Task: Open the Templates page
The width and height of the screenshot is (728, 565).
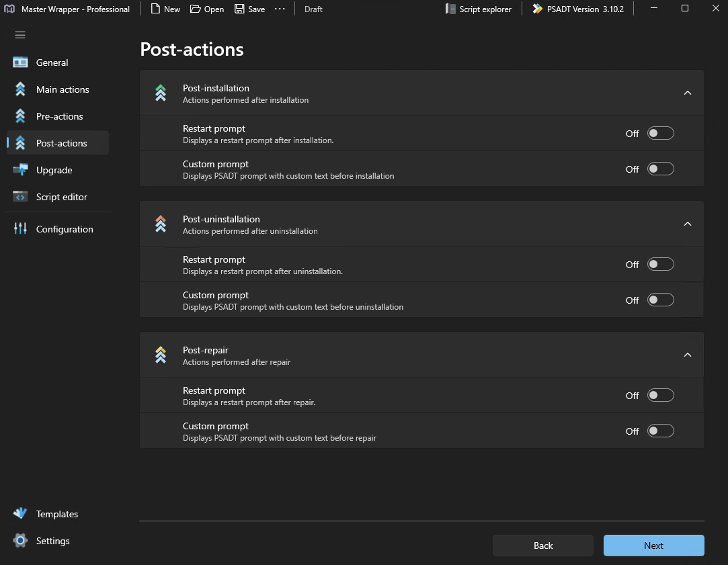Action: click(58, 513)
